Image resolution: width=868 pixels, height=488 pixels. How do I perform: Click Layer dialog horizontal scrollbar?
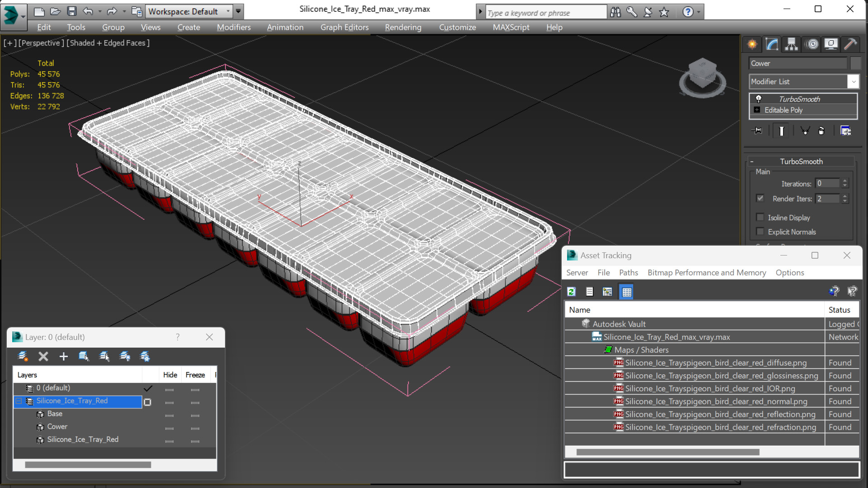pyautogui.click(x=88, y=465)
